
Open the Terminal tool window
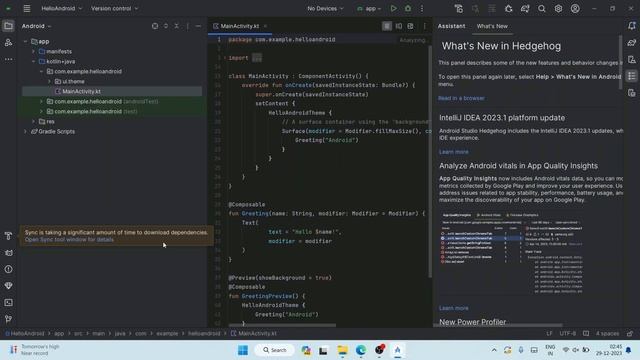click(8, 302)
